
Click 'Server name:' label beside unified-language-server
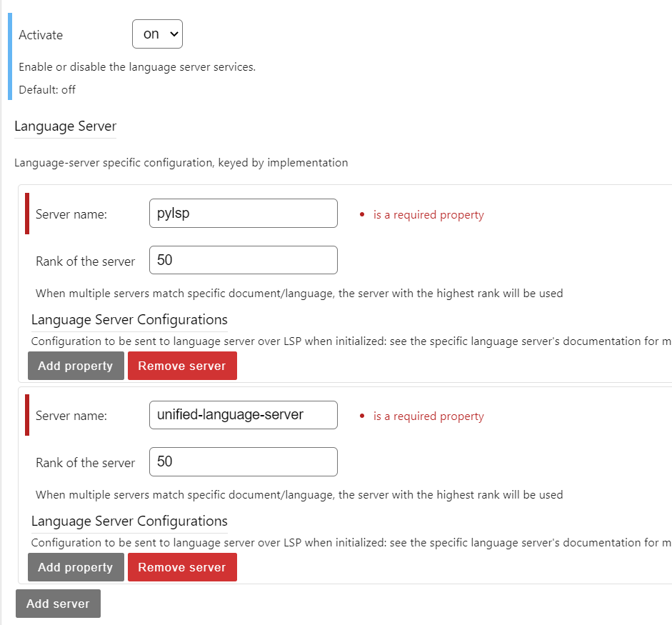click(71, 416)
